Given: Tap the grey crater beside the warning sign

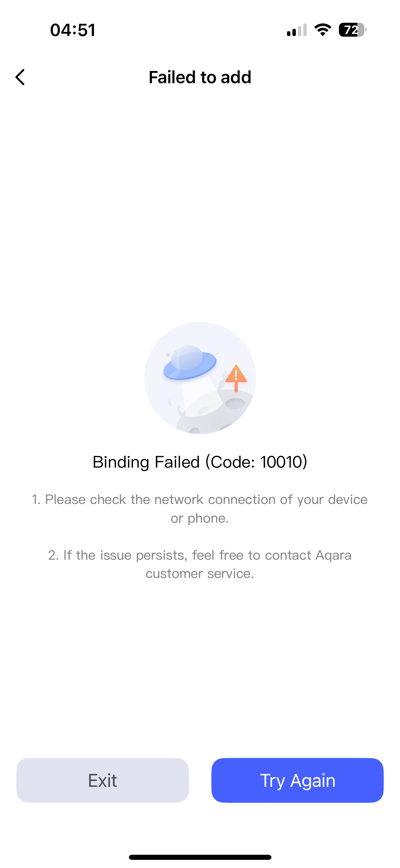Looking at the screenshot, I should point(235,403).
